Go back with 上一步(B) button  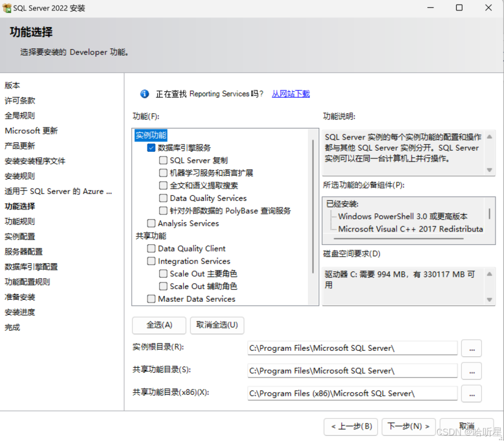point(351,426)
